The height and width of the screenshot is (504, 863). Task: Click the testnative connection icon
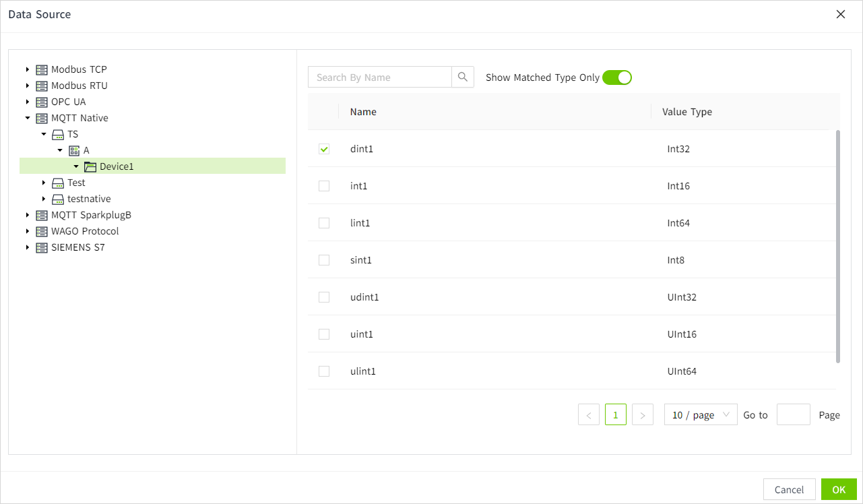pyautogui.click(x=58, y=199)
